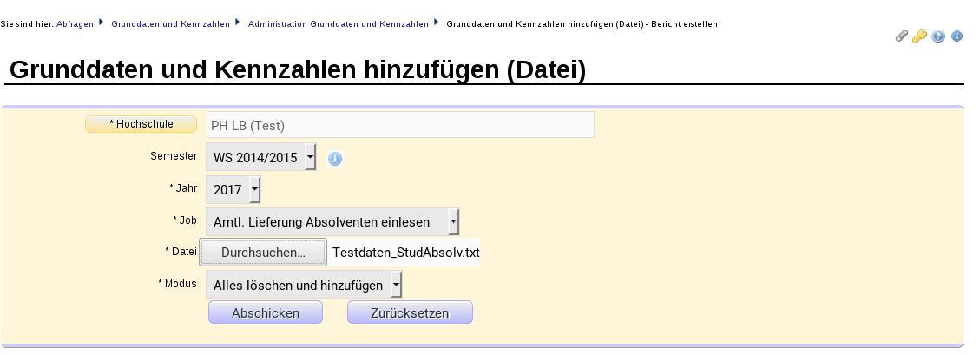Click the Hochschule field showing PH LB (Test)
This screenshot has width=980, height=355.
pos(400,125)
